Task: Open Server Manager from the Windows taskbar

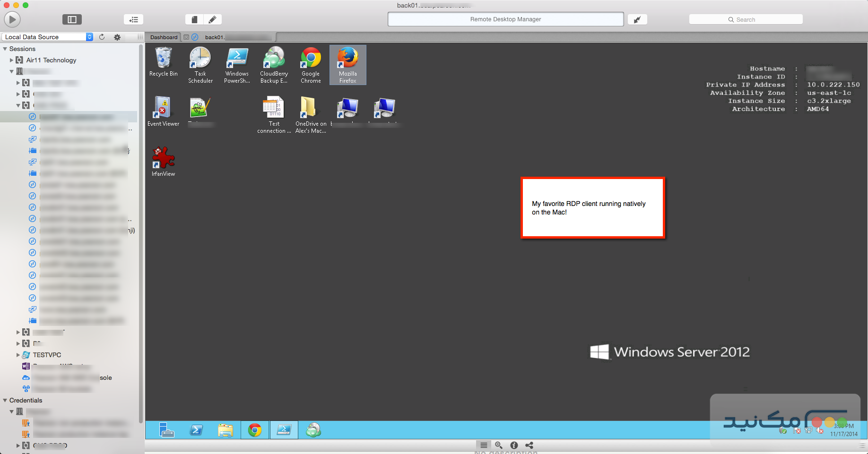Action: click(167, 430)
